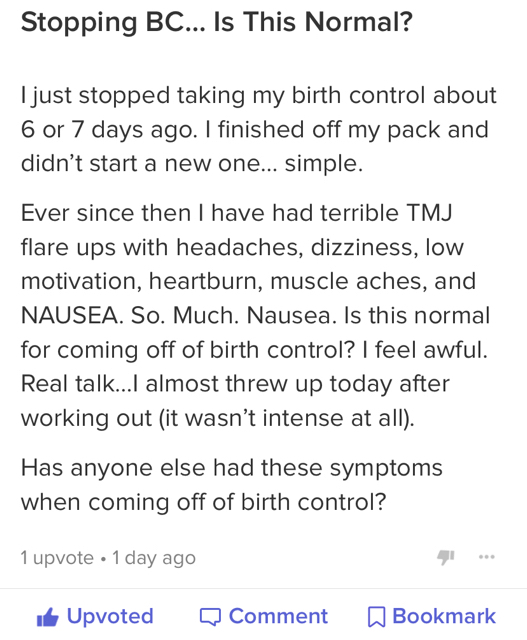Image resolution: width=527 pixels, height=640 pixels.
Task: Click the thumbs-down downvote icon
Action: tap(446, 557)
